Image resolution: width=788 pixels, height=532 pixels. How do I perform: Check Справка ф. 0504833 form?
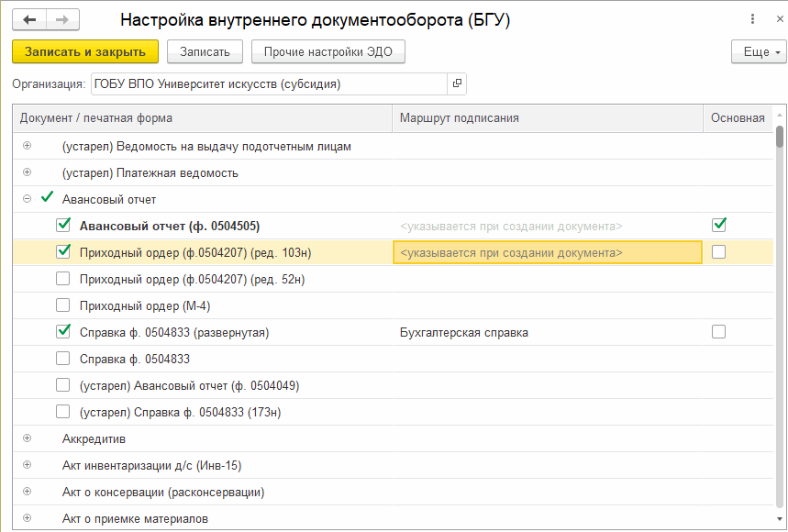[63, 359]
